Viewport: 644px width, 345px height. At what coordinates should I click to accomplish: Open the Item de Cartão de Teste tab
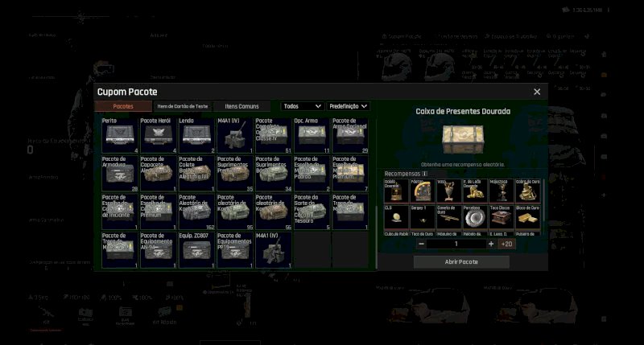click(183, 106)
